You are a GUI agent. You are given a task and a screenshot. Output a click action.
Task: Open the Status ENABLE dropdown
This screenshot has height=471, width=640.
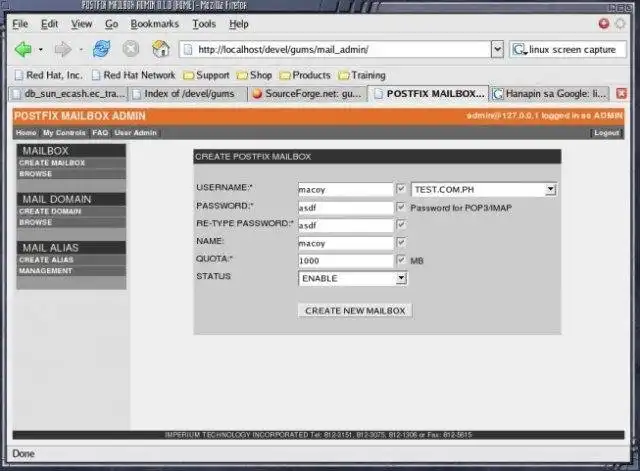click(353, 278)
